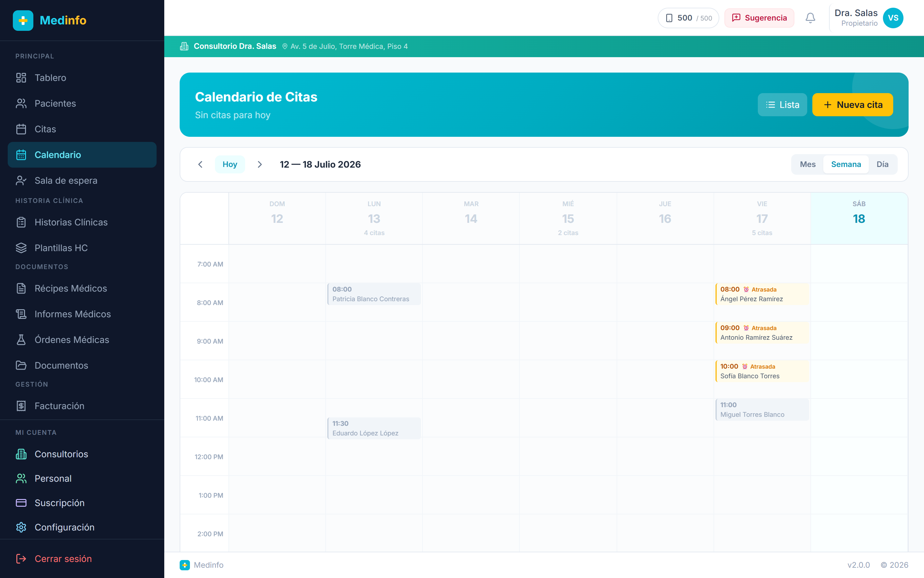924x578 pixels.
Task: Select JUE 16 day header
Action: click(x=665, y=218)
